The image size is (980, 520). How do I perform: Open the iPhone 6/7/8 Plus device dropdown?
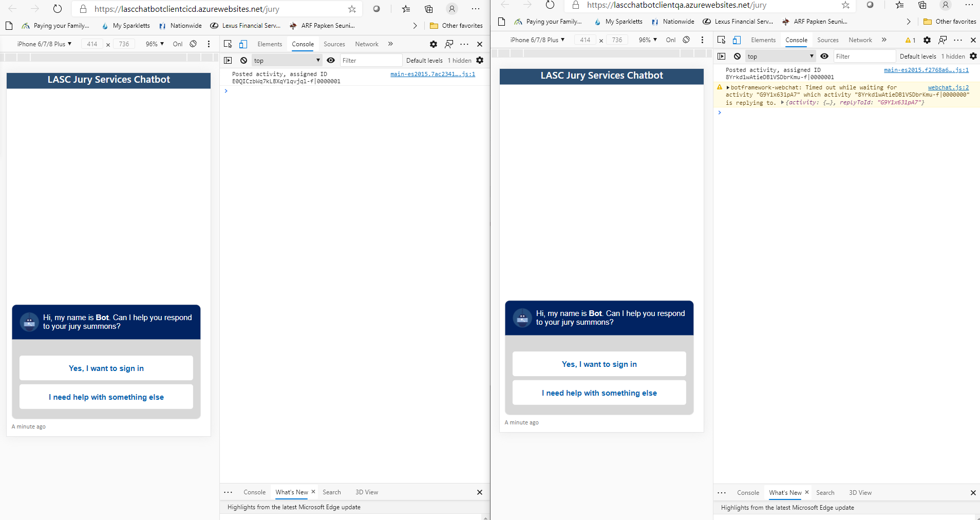[44, 44]
